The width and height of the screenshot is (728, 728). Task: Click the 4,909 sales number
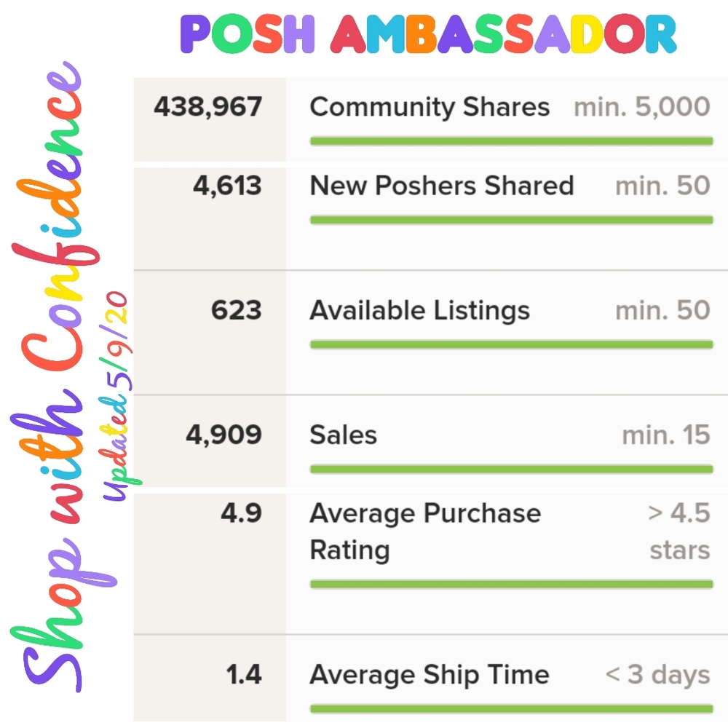[223, 435]
